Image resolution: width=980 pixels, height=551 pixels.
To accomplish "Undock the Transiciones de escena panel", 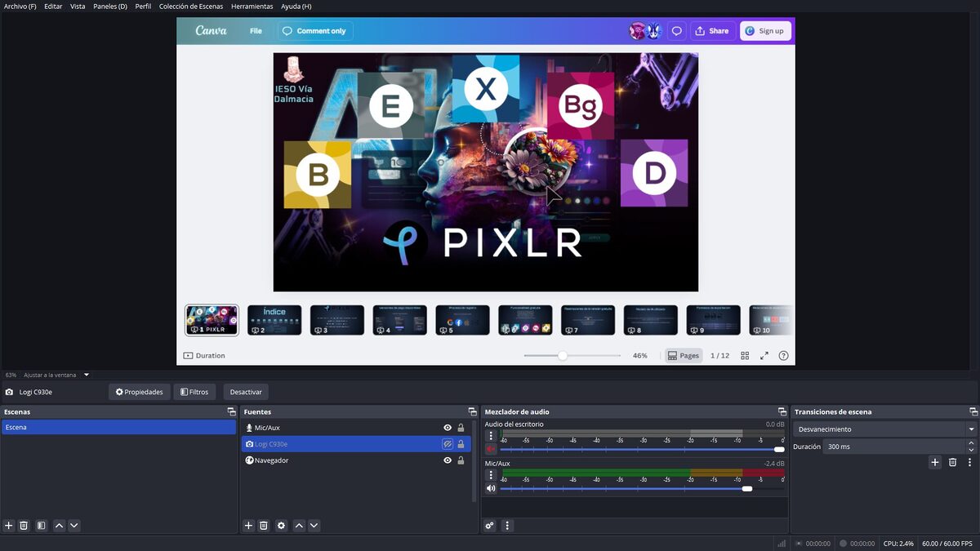I will (973, 411).
